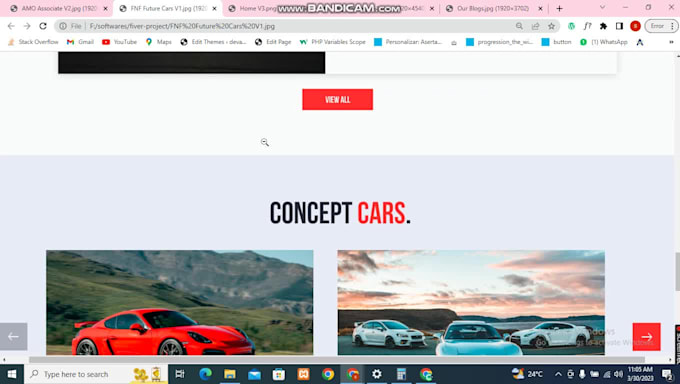This screenshot has width=680, height=384.
Task: Share this page from the address bar
Action: [536, 26]
